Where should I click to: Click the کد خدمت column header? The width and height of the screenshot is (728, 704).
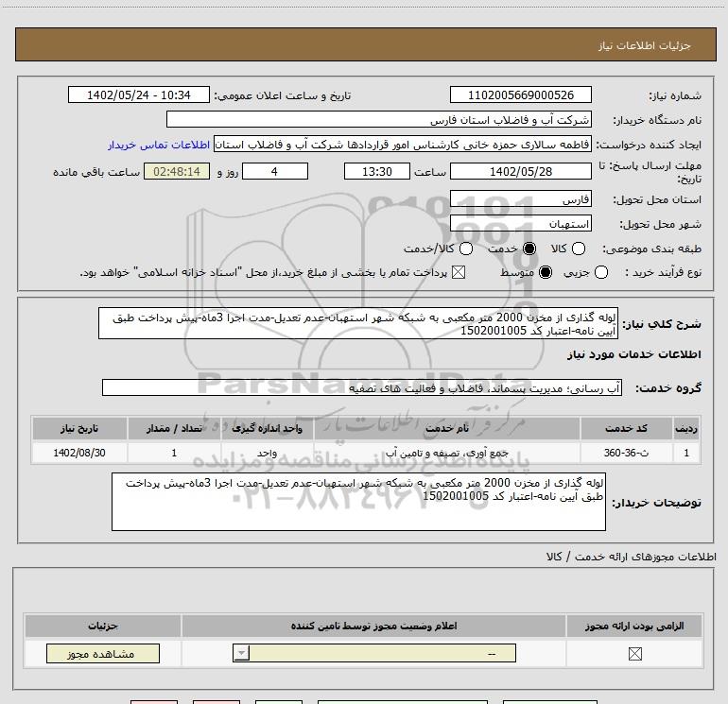(626, 429)
